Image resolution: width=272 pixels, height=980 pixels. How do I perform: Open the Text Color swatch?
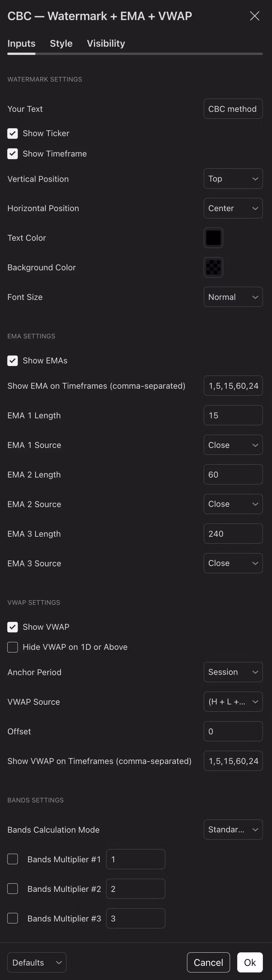213,238
